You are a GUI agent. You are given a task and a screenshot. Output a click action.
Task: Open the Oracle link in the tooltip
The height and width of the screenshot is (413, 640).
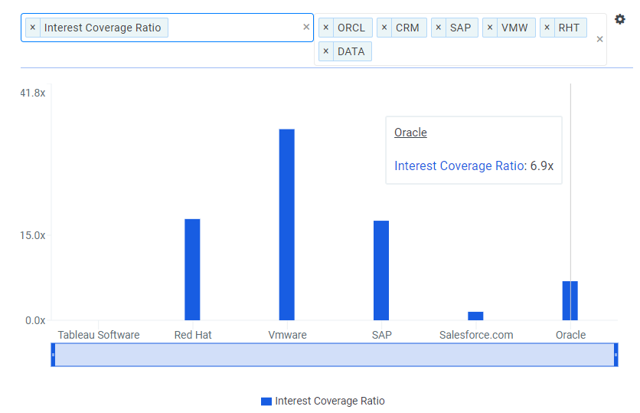411,132
